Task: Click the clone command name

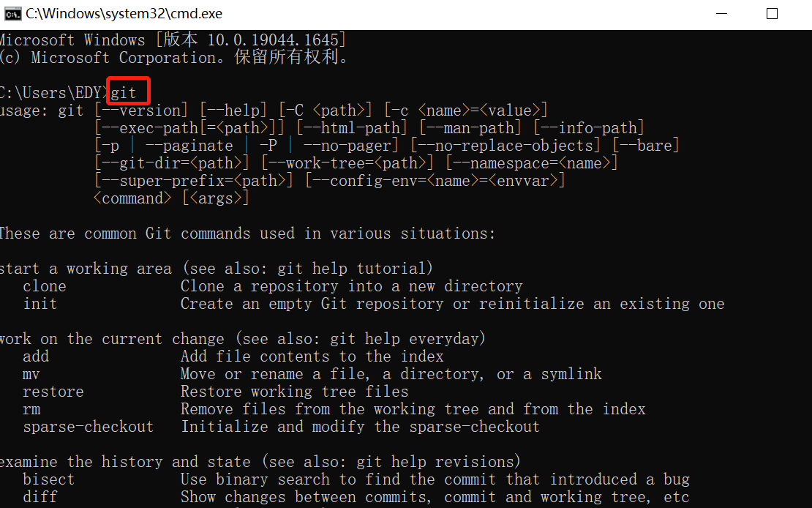Action: pos(45,286)
